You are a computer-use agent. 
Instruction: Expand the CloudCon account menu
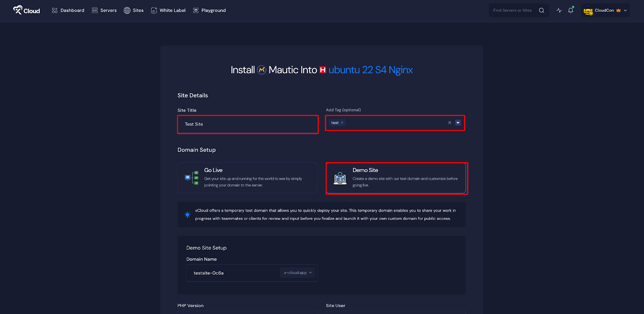tap(625, 10)
